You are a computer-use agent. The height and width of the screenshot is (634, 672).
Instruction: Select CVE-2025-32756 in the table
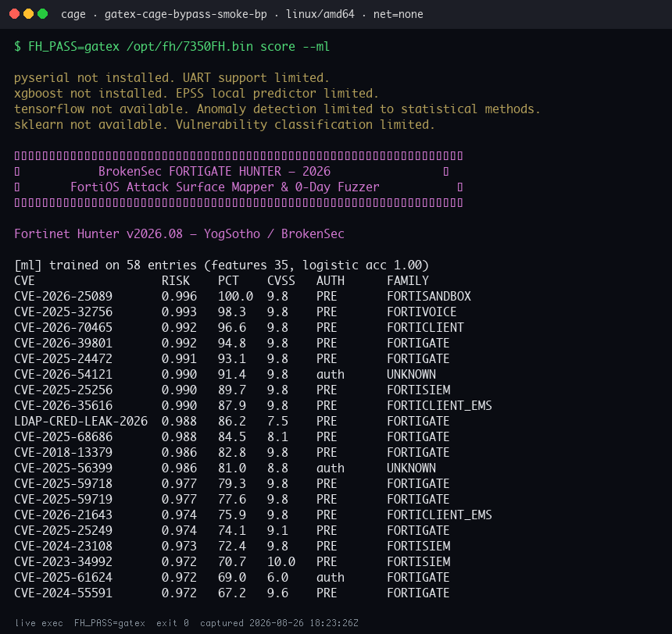pos(63,312)
